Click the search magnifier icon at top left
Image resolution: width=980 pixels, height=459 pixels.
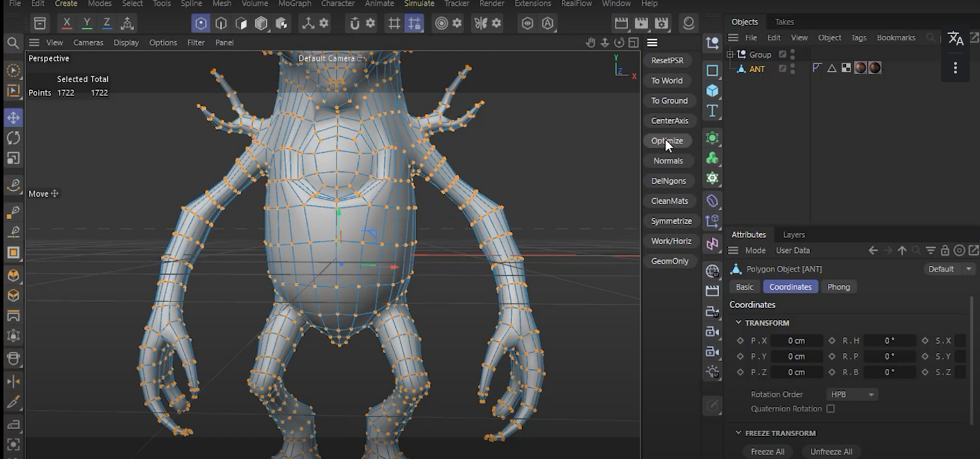pos(13,43)
